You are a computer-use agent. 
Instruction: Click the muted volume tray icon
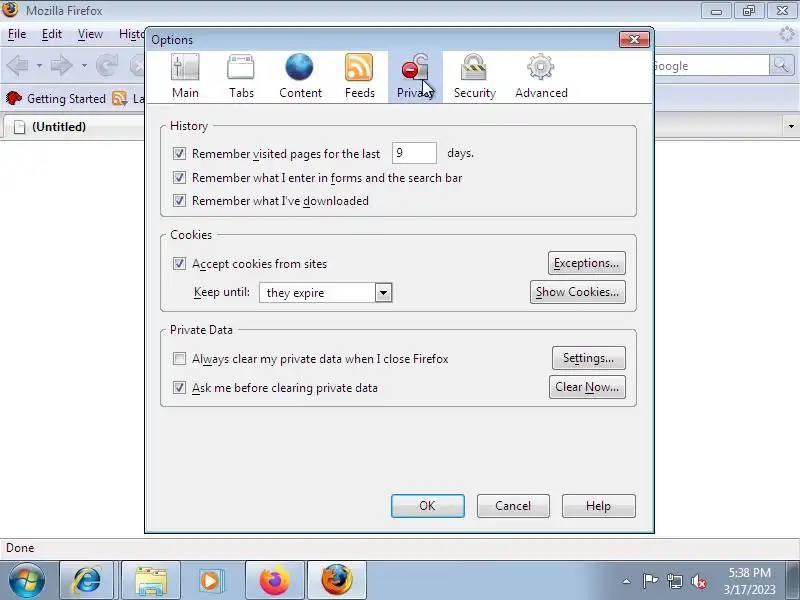pos(698,581)
